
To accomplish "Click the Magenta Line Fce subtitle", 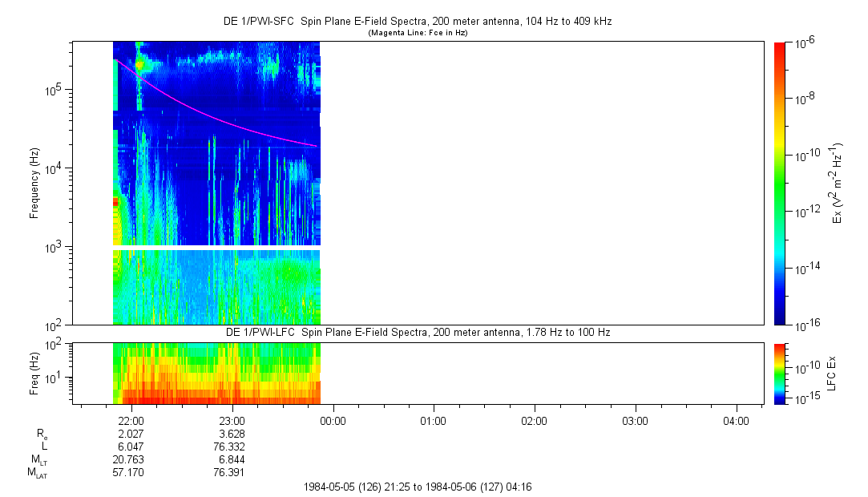I will (417, 33).
